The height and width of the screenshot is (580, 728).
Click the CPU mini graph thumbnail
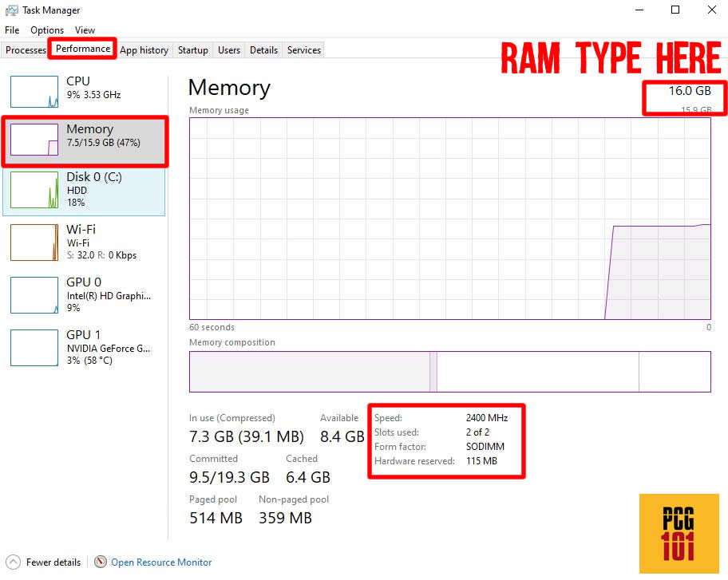tap(34, 92)
